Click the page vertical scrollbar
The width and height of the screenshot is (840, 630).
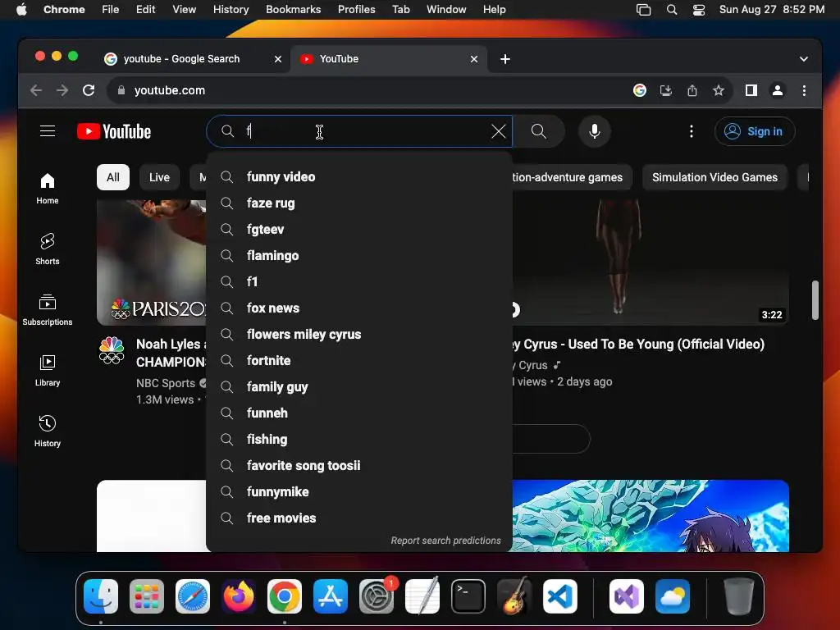(x=815, y=300)
